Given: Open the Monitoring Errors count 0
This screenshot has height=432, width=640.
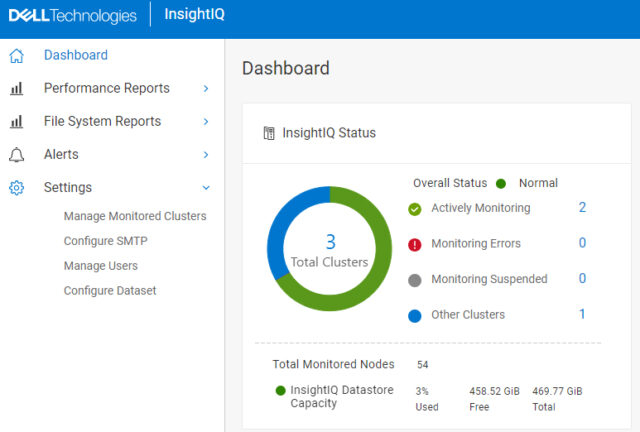Looking at the screenshot, I should [x=582, y=243].
